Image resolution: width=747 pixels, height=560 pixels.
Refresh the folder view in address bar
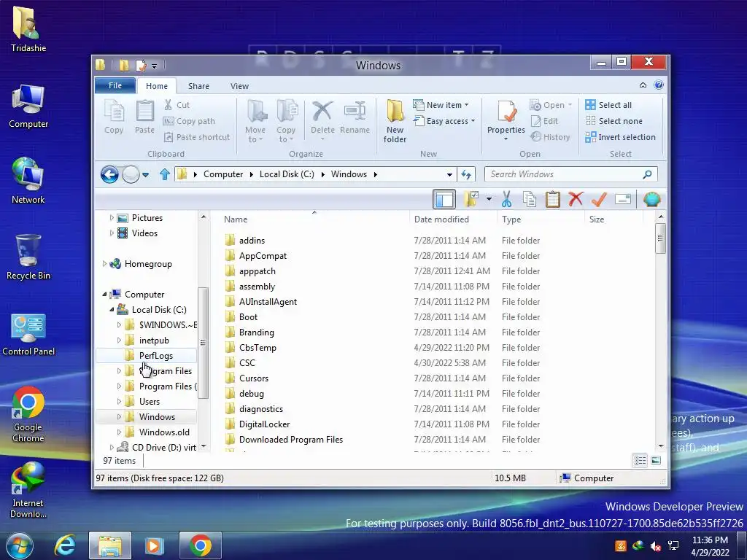coord(466,175)
